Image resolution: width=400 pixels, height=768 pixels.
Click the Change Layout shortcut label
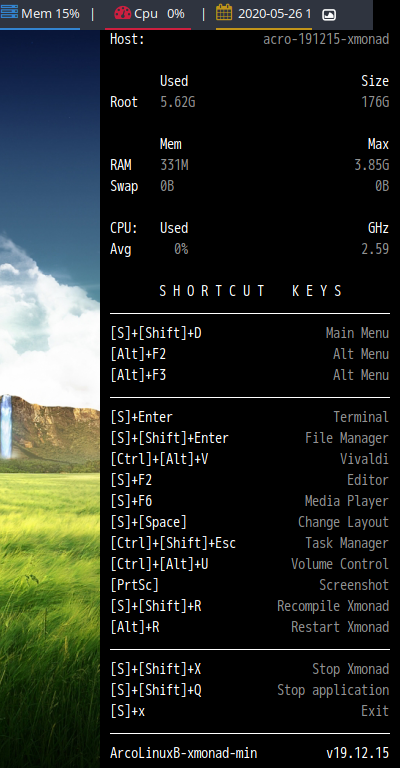click(344, 522)
